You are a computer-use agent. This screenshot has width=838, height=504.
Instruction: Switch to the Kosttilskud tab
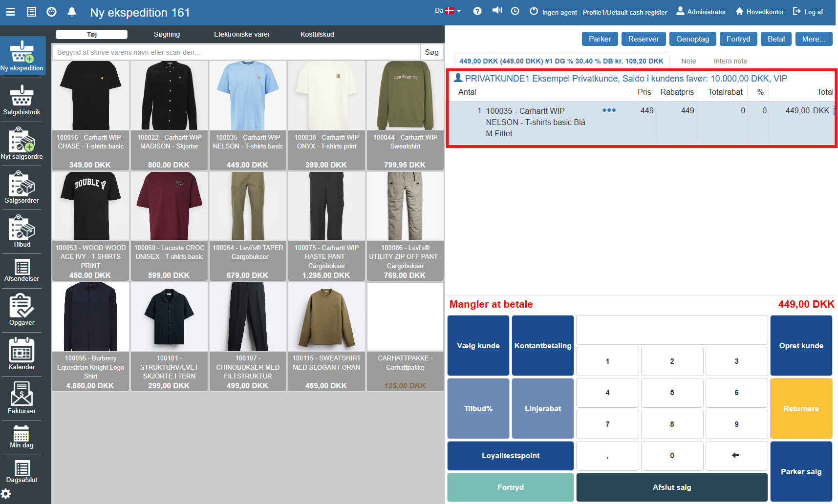317,34
